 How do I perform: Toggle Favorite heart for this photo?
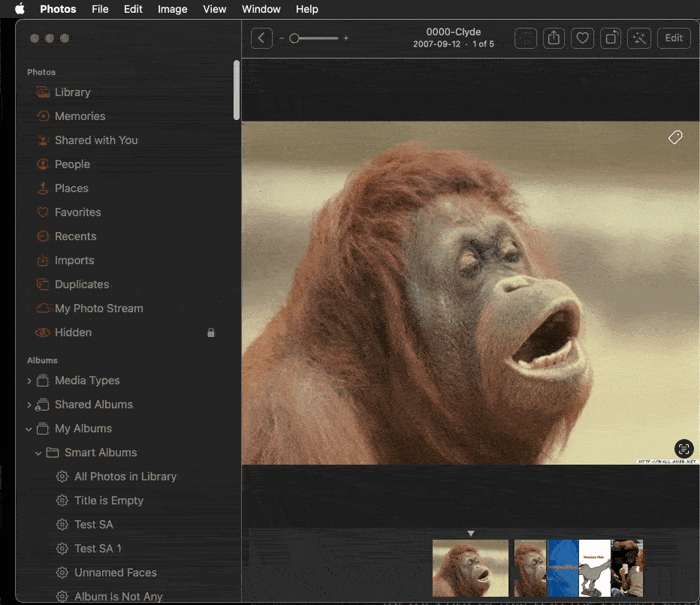pyautogui.click(x=582, y=38)
